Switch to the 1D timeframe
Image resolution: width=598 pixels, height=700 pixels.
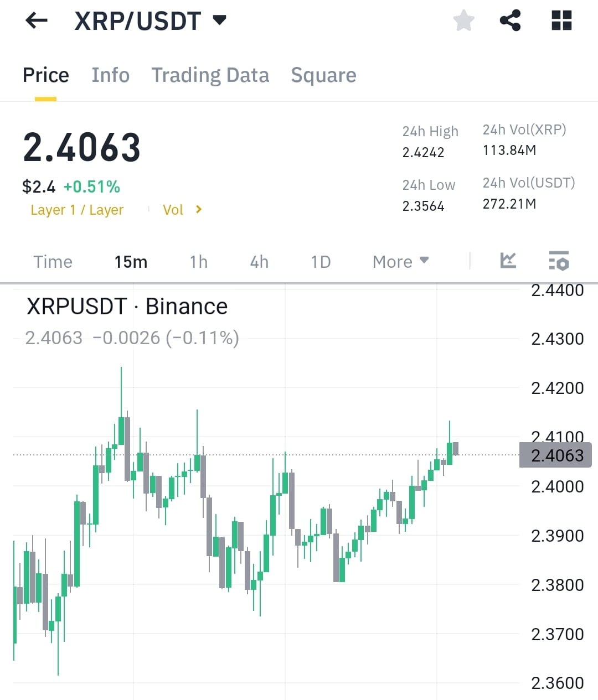pos(320,261)
